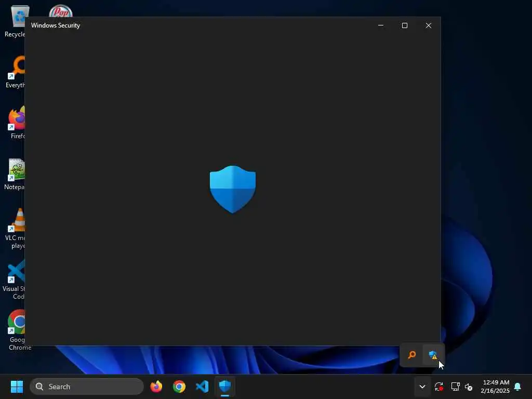Click the muted volume tray icon

tap(469, 387)
